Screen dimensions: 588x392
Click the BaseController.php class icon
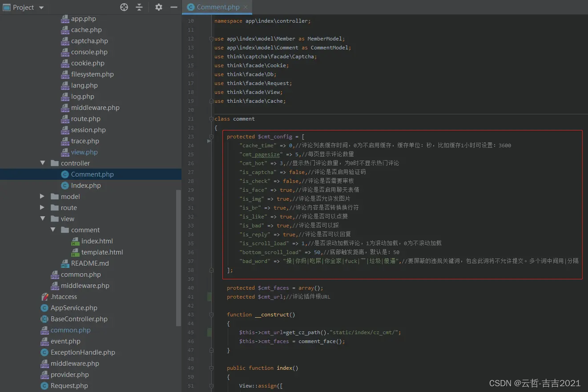pyautogui.click(x=44, y=319)
